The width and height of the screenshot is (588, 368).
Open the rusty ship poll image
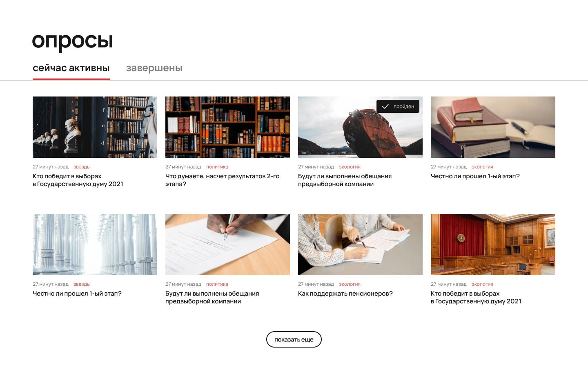coord(360,127)
